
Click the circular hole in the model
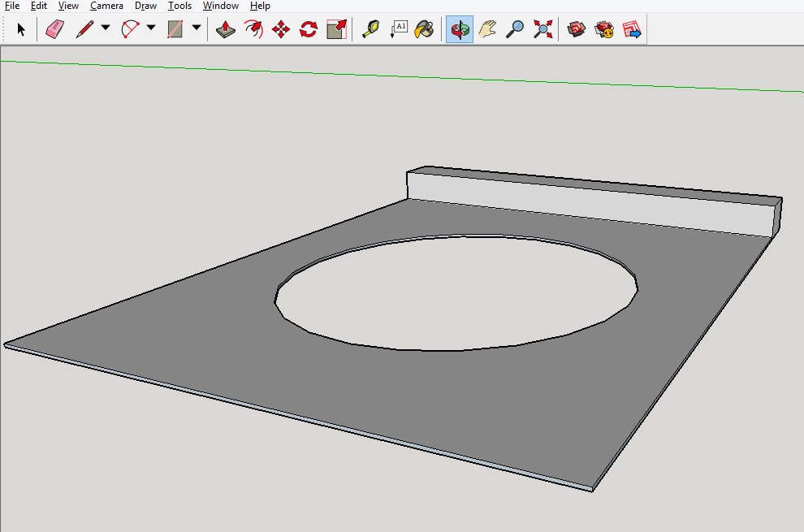[x=455, y=292]
